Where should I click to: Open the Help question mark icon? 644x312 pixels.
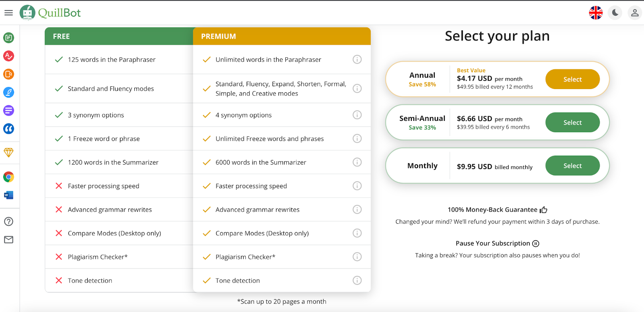coord(8,221)
